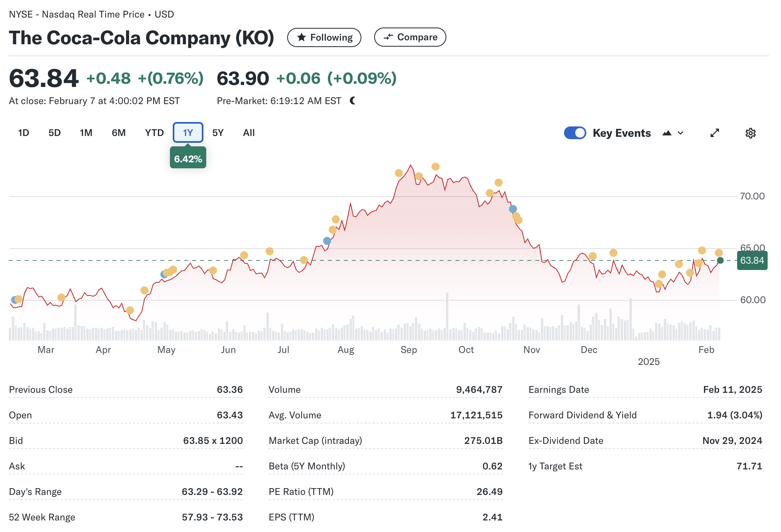Viewport: 781px width, 532px height.
Task: Click the Following button
Action: pos(324,37)
